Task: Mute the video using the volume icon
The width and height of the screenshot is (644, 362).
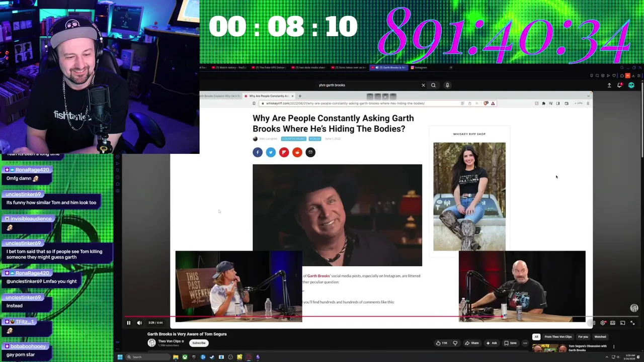Action: coord(139,323)
